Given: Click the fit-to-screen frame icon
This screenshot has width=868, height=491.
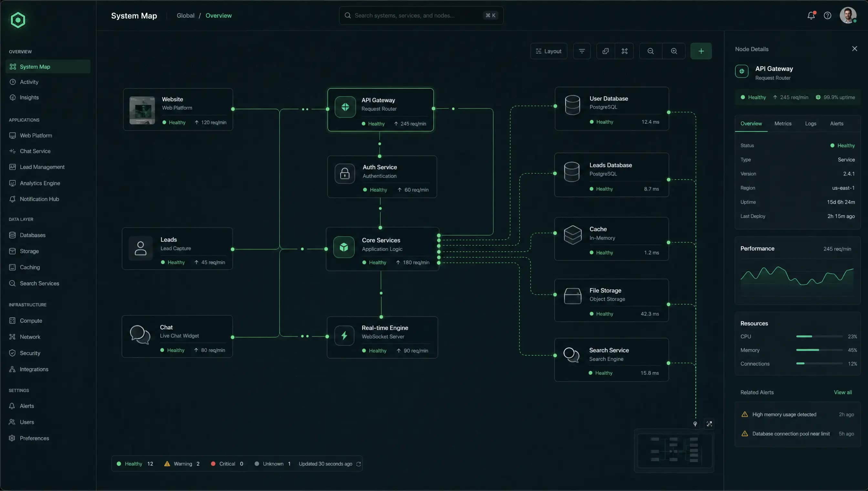Looking at the screenshot, I should pyautogui.click(x=625, y=51).
